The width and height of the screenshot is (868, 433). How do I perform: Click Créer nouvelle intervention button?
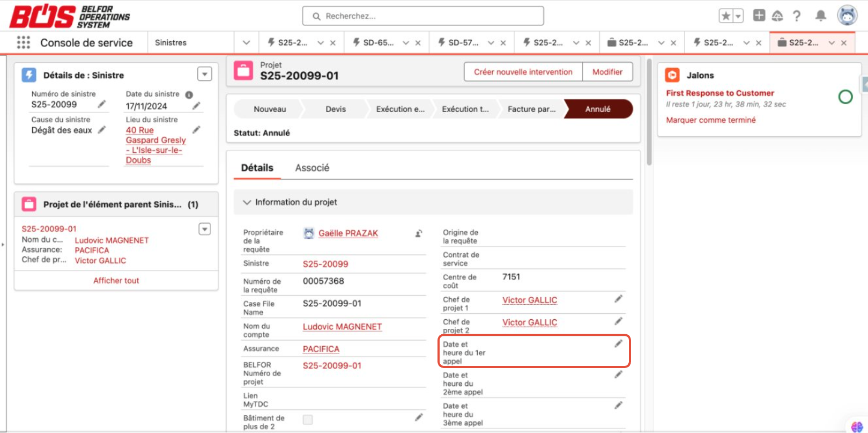pyautogui.click(x=523, y=72)
